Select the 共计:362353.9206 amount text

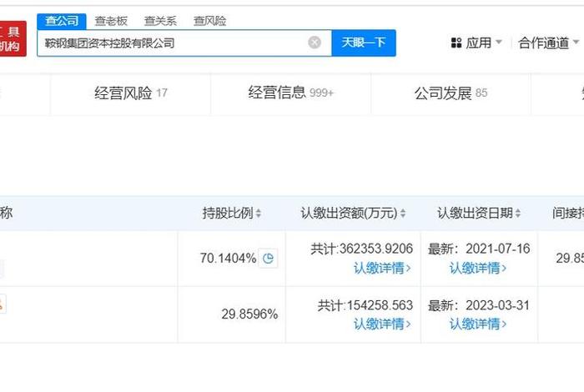(x=361, y=249)
